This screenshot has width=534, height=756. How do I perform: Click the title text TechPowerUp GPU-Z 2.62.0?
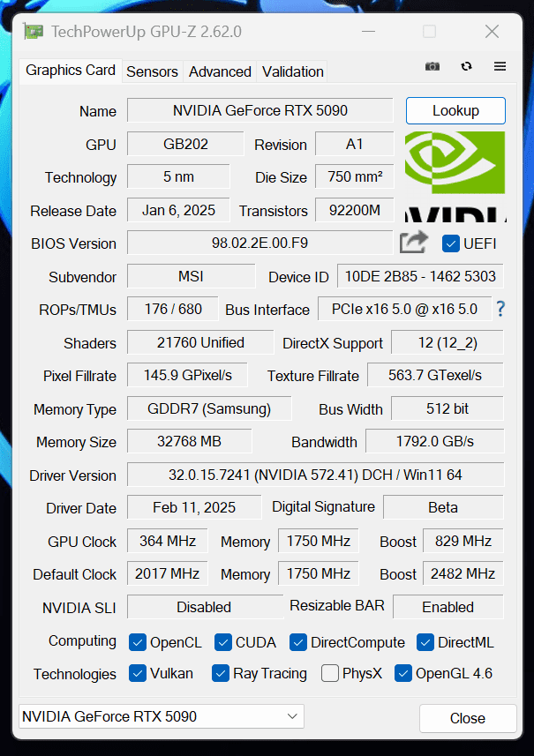pos(147,32)
